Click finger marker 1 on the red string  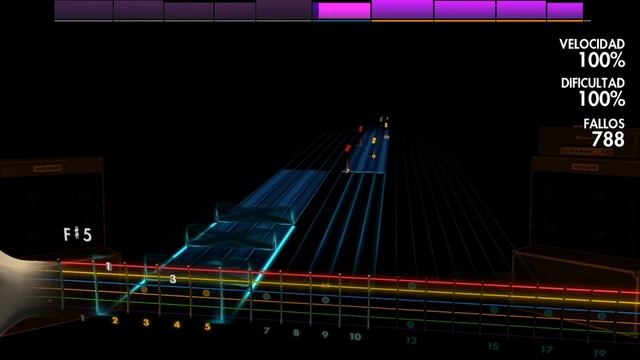pyautogui.click(x=108, y=267)
